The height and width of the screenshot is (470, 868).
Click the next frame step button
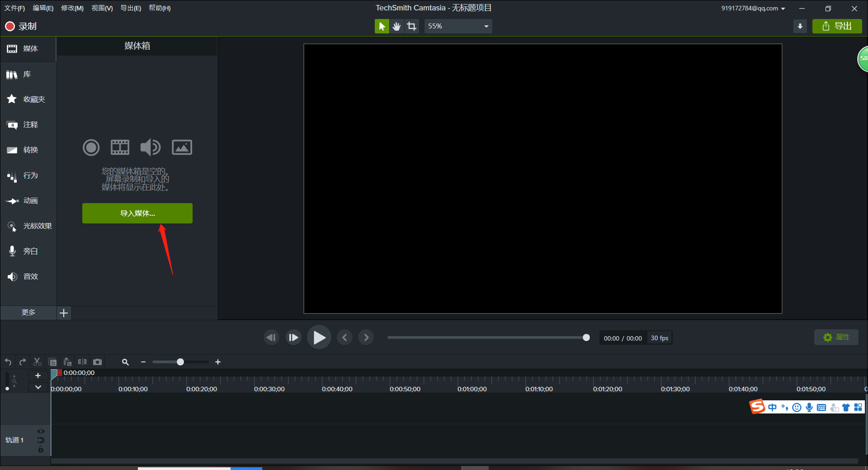coord(293,337)
